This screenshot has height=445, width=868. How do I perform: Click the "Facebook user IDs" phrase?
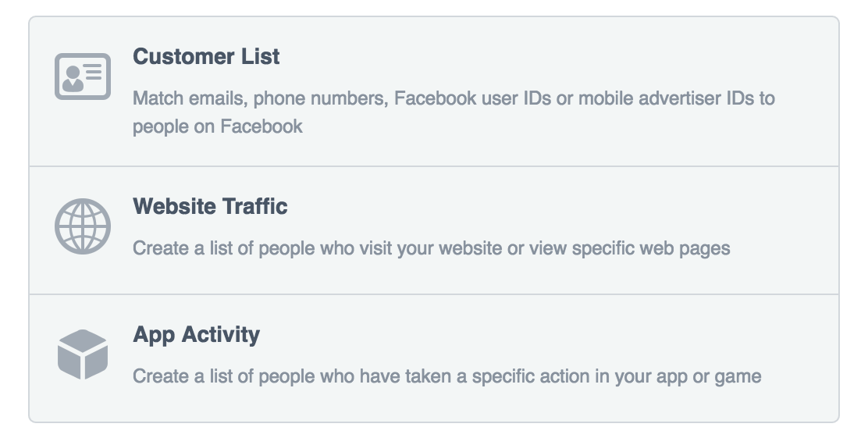pos(473,99)
